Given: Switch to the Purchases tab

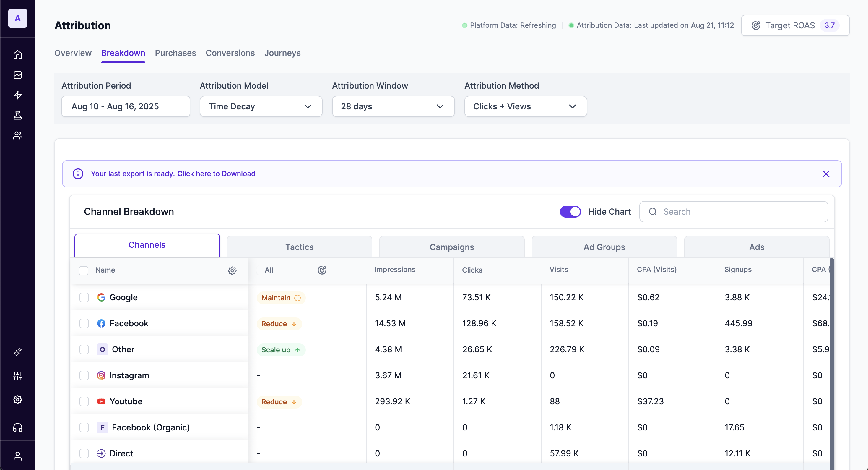Looking at the screenshot, I should 175,53.
